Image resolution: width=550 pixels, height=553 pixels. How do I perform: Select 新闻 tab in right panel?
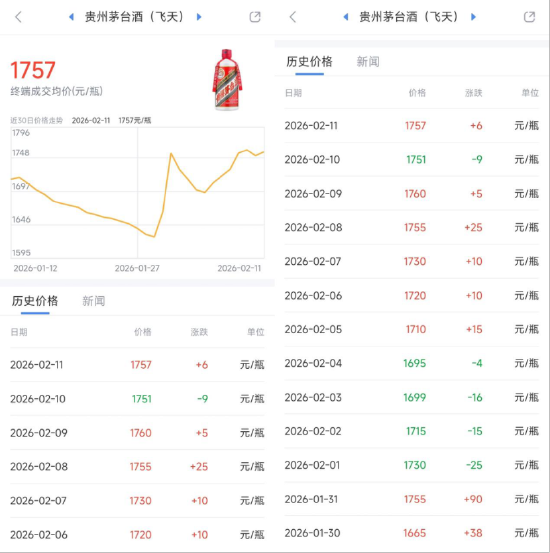point(368,62)
